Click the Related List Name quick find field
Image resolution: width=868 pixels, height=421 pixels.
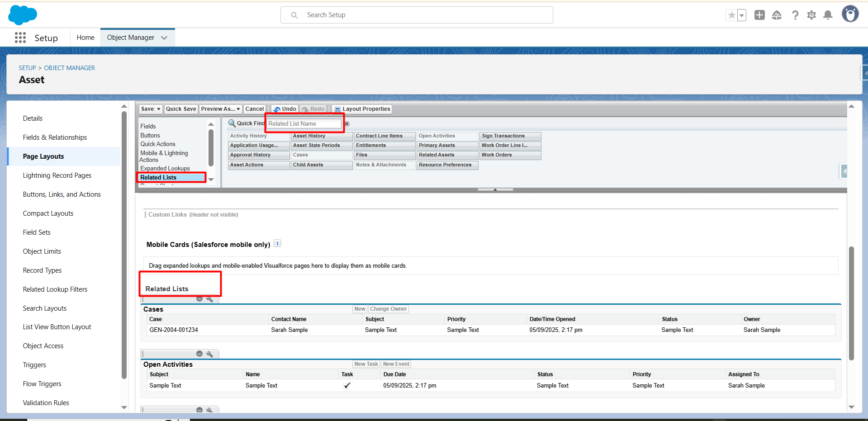pos(304,123)
